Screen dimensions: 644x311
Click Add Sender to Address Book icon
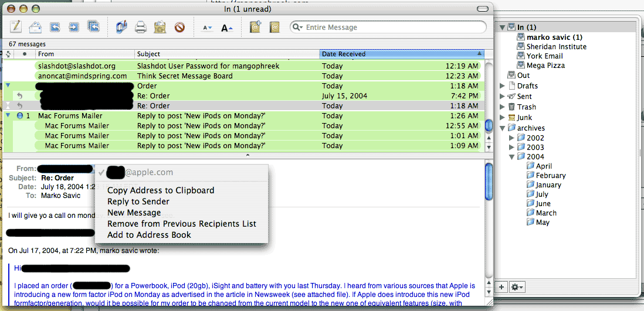pyautogui.click(x=256, y=27)
